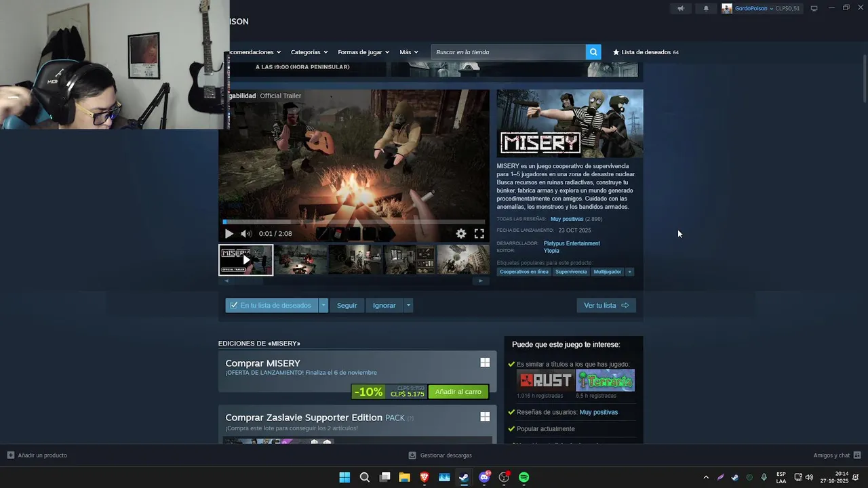Toggle En tu lista de deseados
The image size is (868, 488).
tap(271, 305)
